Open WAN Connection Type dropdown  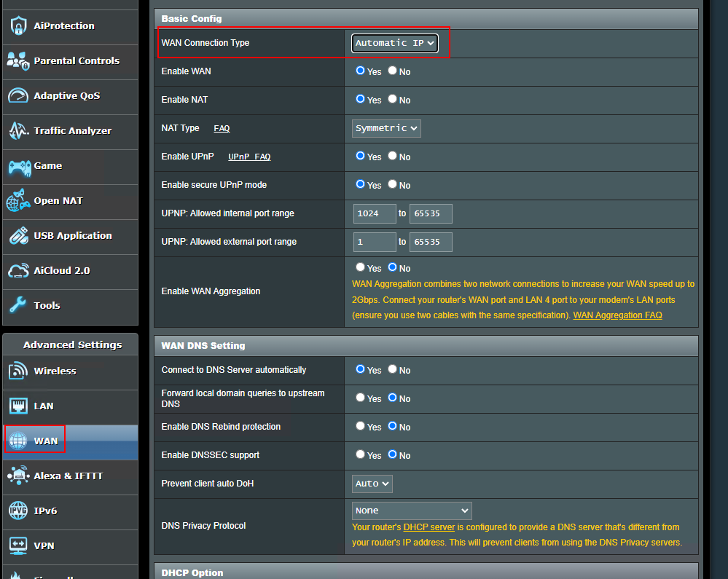pyautogui.click(x=395, y=43)
